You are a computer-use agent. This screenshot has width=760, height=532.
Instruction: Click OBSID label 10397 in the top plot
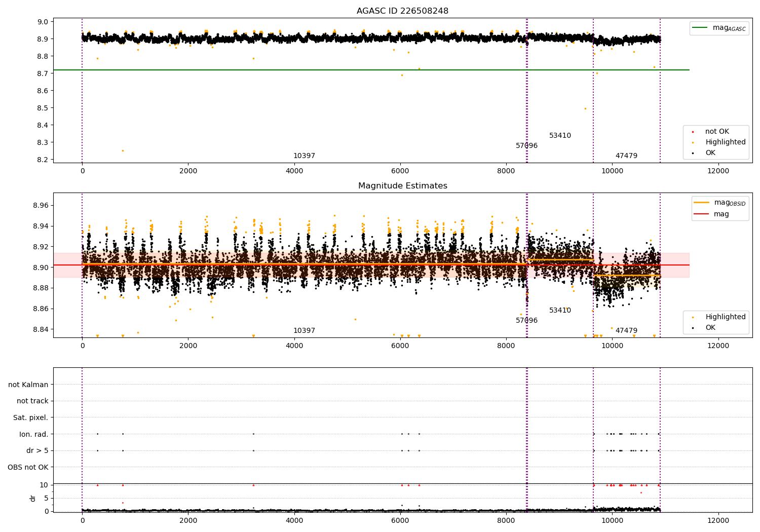tap(304, 156)
